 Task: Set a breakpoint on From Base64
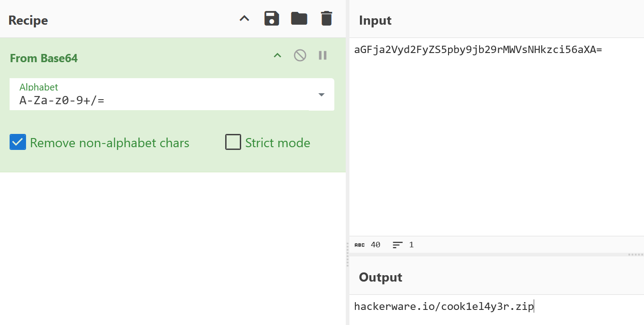pos(322,55)
